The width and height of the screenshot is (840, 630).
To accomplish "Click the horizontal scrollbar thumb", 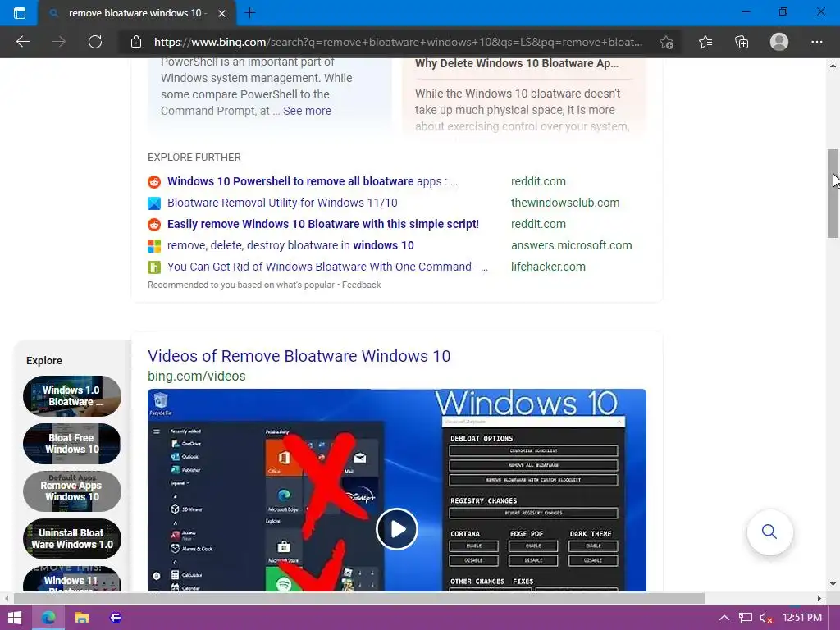I will pos(359,598).
